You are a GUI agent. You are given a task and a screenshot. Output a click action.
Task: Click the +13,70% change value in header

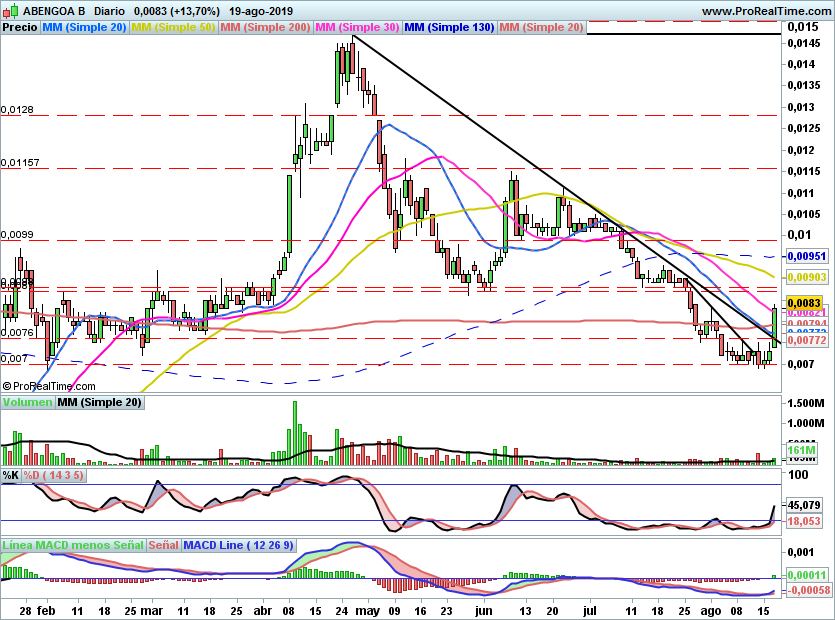click(195, 11)
